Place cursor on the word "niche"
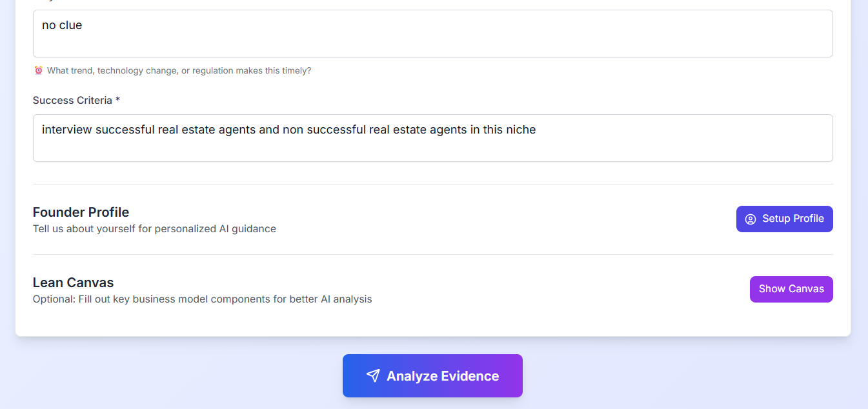Image resolution: width=868 pixels, height=409 pixels. pos(521,130)
